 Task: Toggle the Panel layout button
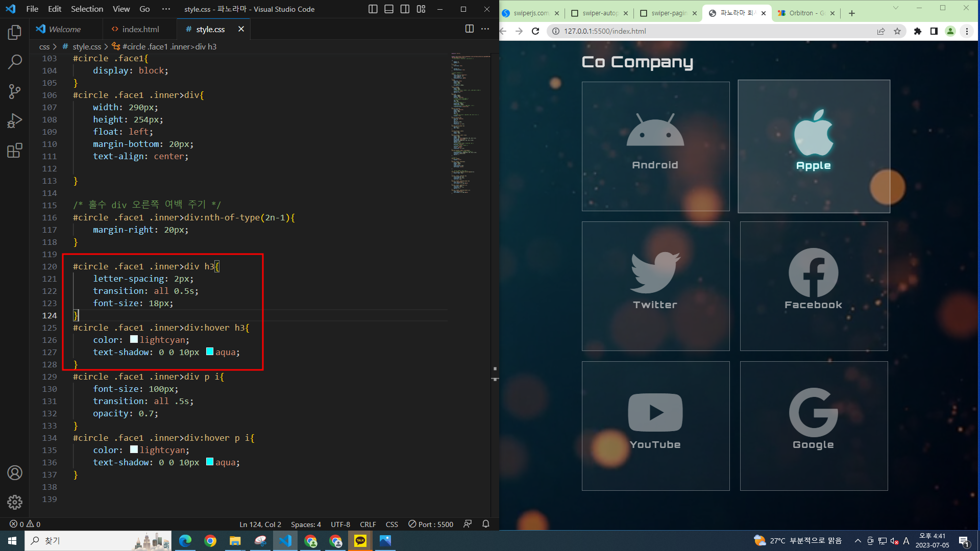(388, 9)
